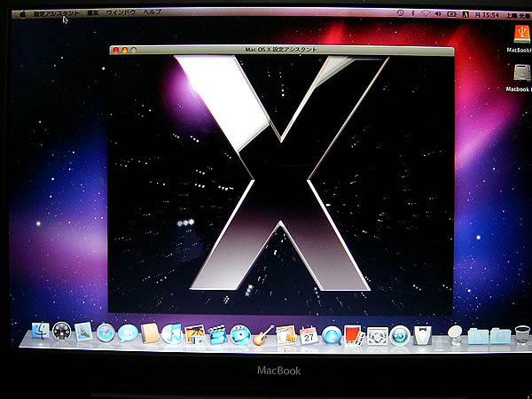Open the 編集 menu
Image resolution: width=532 pixels, height=399 pixels.
(x=92, y=13)
